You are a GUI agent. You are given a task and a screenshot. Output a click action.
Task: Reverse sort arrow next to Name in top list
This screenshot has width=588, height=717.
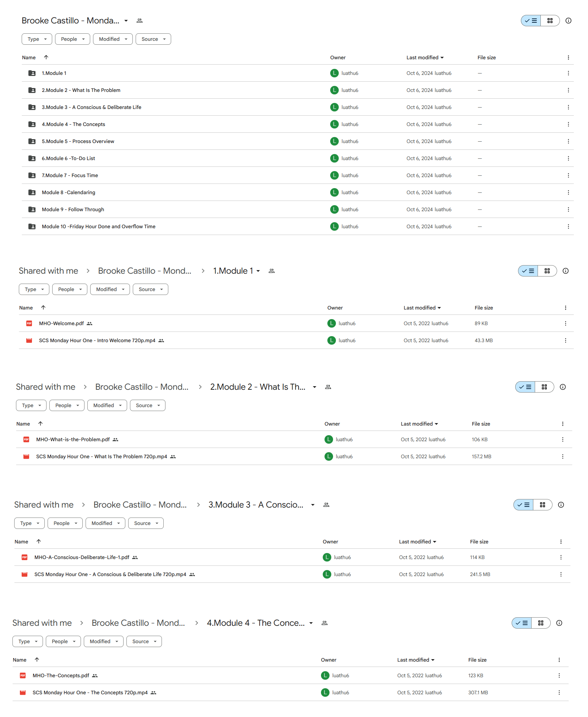[46, 57]
